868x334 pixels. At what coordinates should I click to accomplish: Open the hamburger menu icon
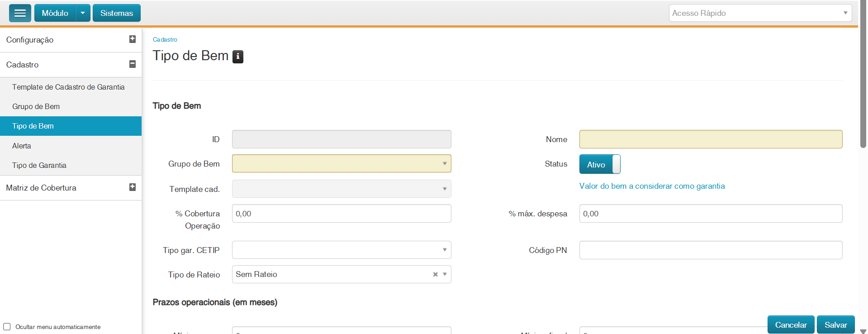point(20,13)
